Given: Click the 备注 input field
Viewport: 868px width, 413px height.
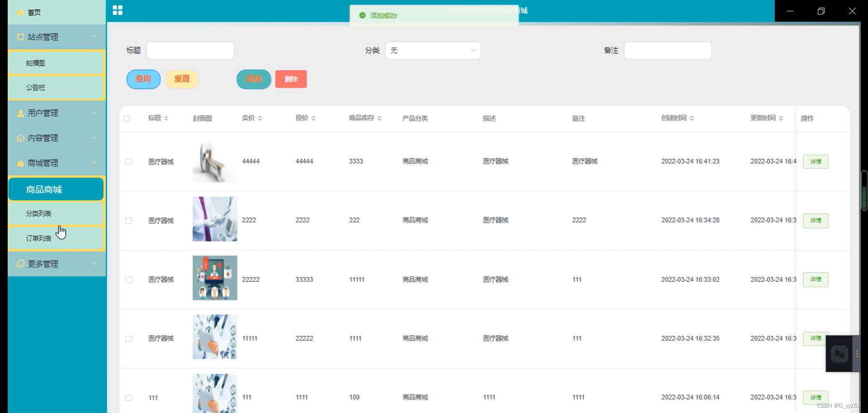Looking at the screenshot, I should click(x=667, y=50).
